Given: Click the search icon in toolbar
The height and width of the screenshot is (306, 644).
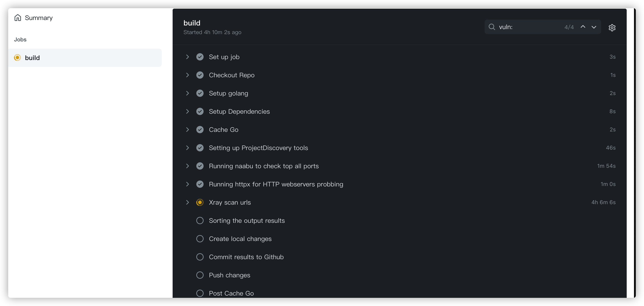Looking at the screenshot, I should pyautogui.click(x=492, y=27).
